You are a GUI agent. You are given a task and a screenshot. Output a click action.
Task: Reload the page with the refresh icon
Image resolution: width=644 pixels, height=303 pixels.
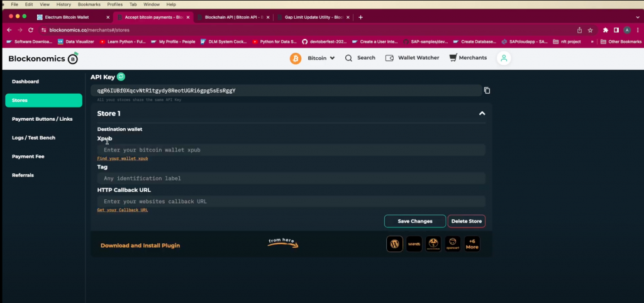tap(30, 30)
